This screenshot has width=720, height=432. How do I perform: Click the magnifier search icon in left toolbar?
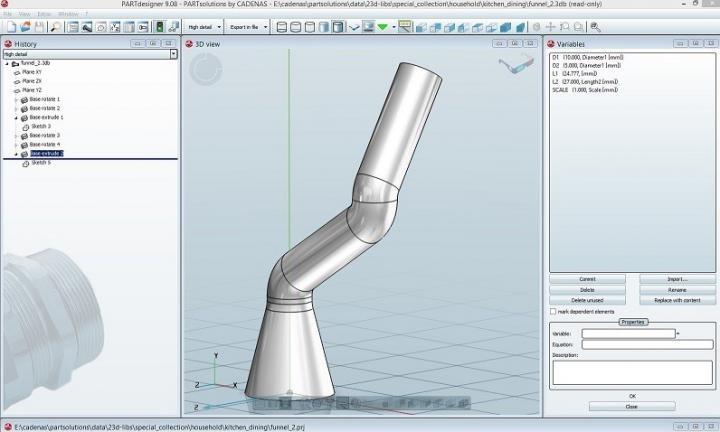click(x=56, y=27)
